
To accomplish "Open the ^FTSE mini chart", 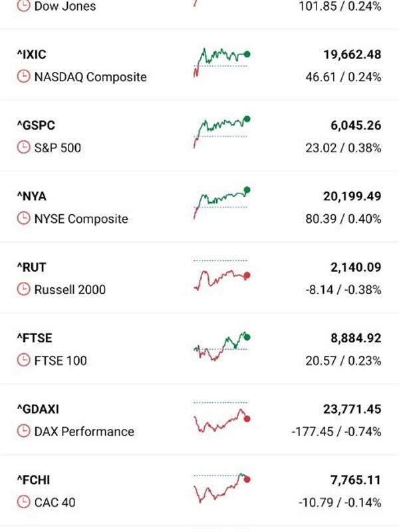I will [222, 346].
